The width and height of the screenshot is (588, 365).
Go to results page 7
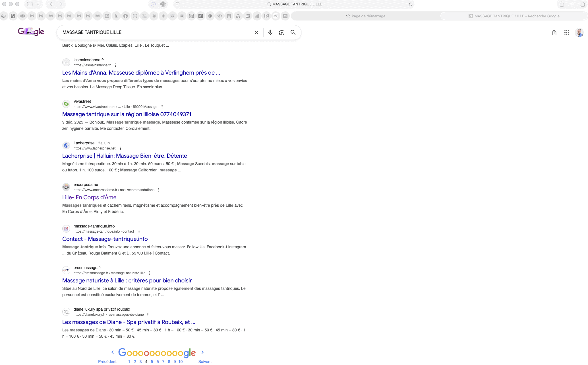(163, 362)
